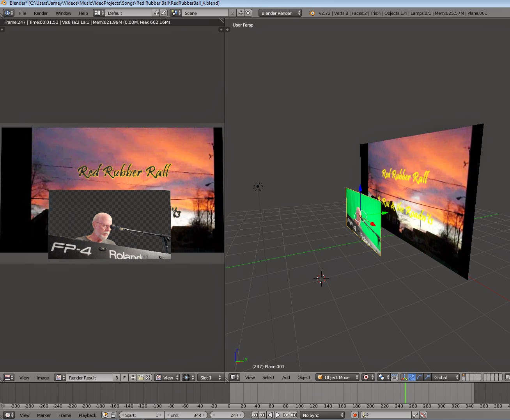Click F to keep the Render Result datablock
The width and height of the screenshot is (510, 420).
point(124,377)
